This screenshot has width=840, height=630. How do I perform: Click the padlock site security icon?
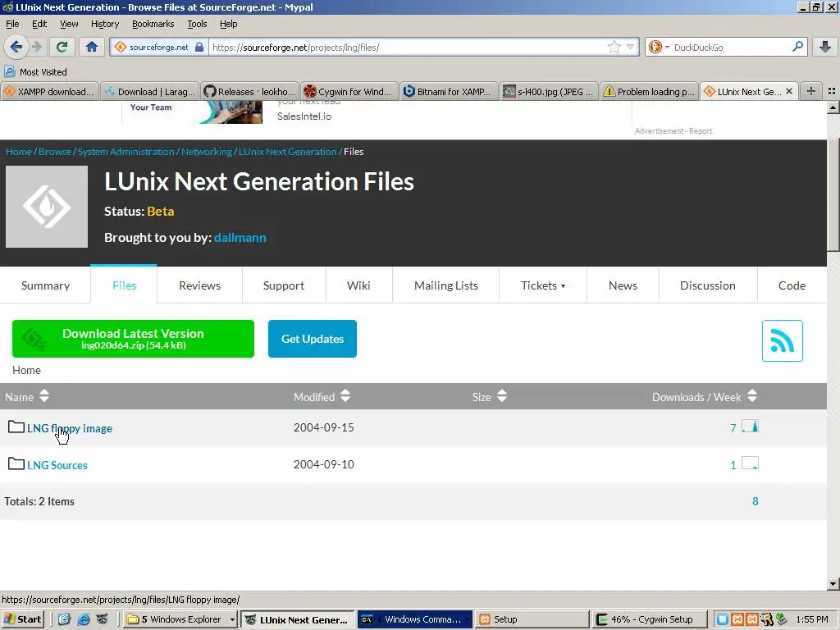pos(199,47)
